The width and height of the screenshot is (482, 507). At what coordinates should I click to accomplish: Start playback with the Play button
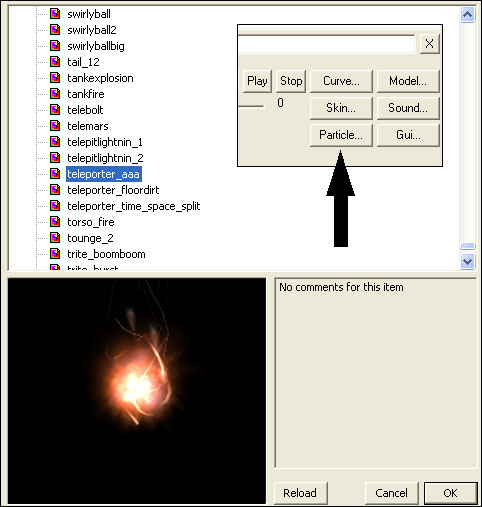click(x=257, y=81)
